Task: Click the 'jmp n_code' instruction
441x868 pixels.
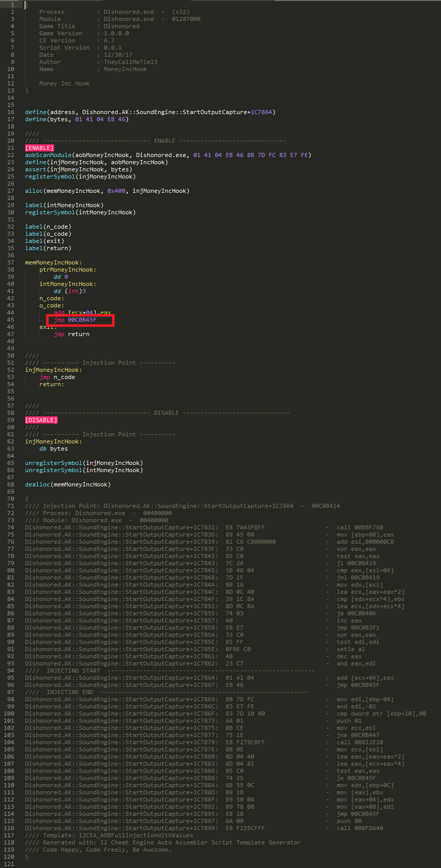Action: 57,377
